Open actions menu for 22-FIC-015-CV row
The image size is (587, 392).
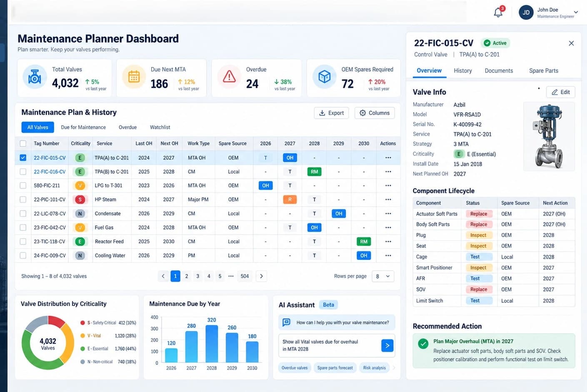coord(388,157)
